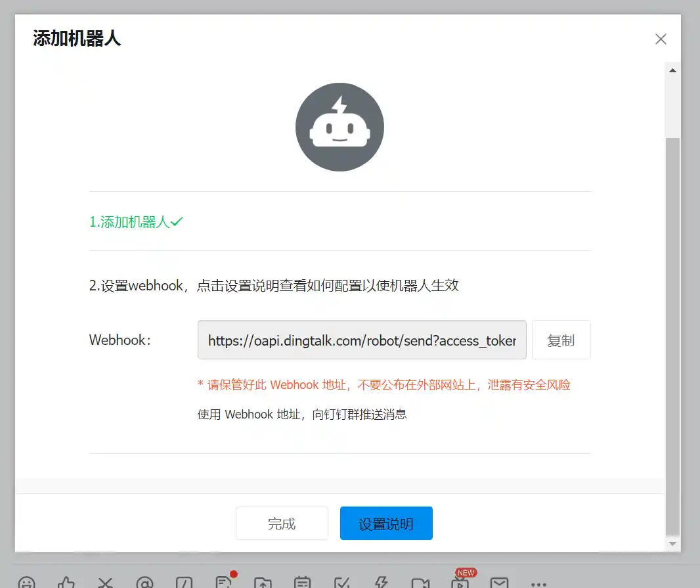700x588 pixels.
Task: Click the emoji smiley icon in chat toolbar
Action: point(26,583)
